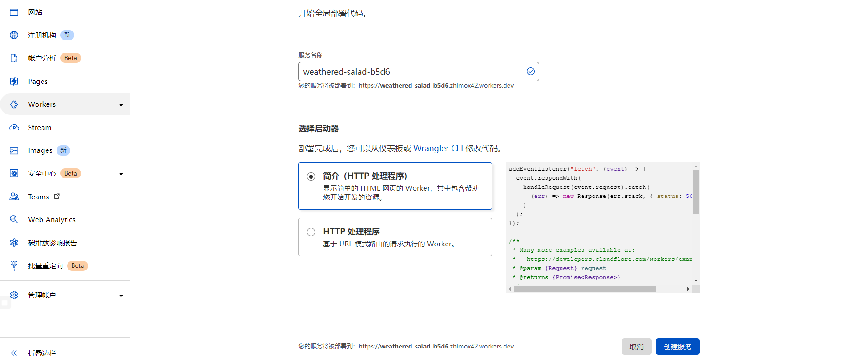
Task: Click the Workers diamond icon in sidebar
Action: click(x=14, y=104)
